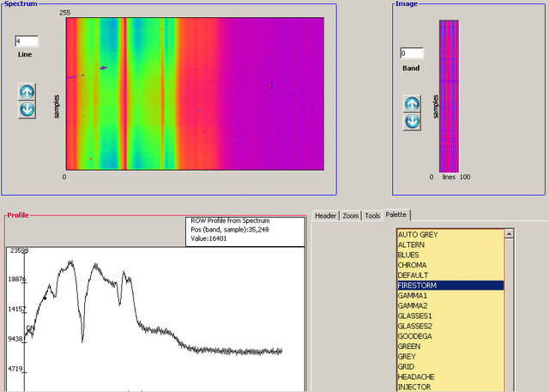This screenshot has height=392, width=549.
Task: Click the Spectrum false-color image
Action: 195,93
